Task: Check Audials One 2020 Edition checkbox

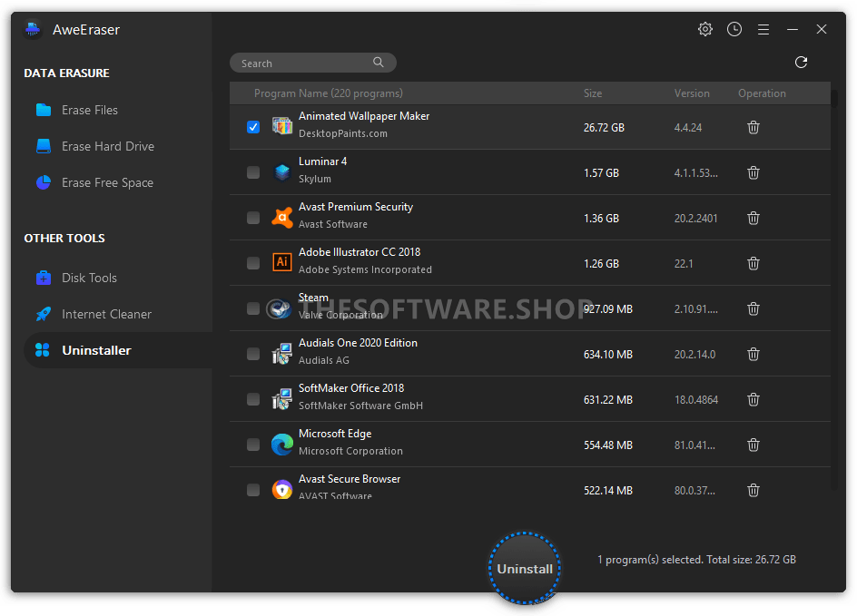Action: (253, 354)
